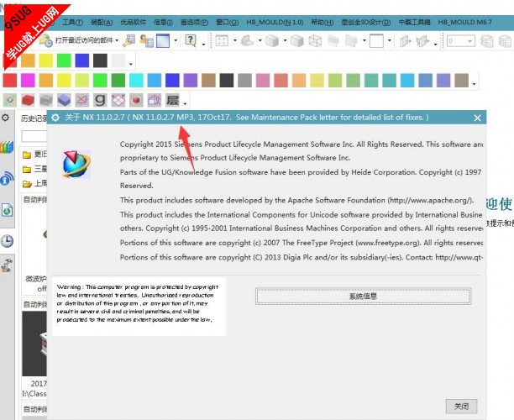Screen dimensions: 514x420
Task: Expand the long color palette overflow arrow
Action: [474, 84]
